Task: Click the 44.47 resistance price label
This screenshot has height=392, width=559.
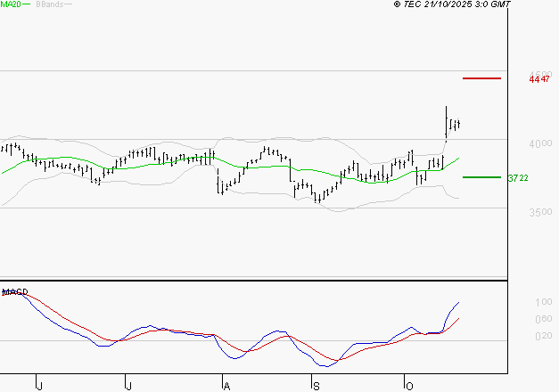Action: [x=540, y=79]
